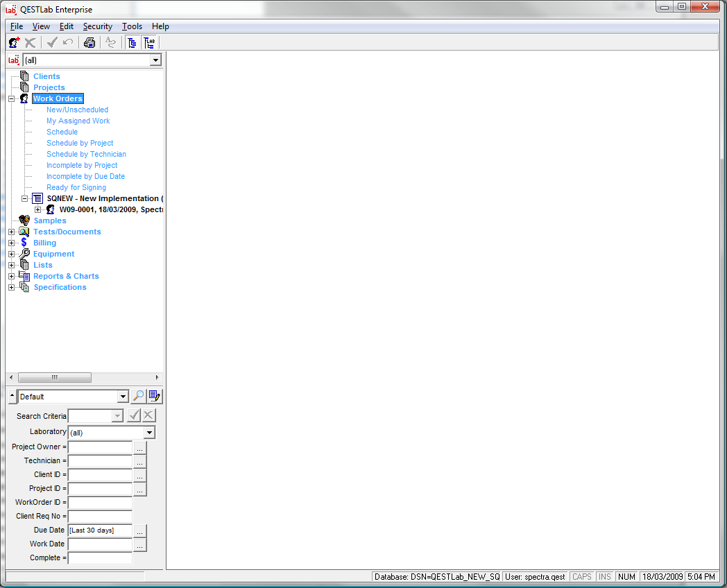727x588 pixels.
Task: Click the tree panel horizontal scrollbar thumb
Action: click(54, 377)
